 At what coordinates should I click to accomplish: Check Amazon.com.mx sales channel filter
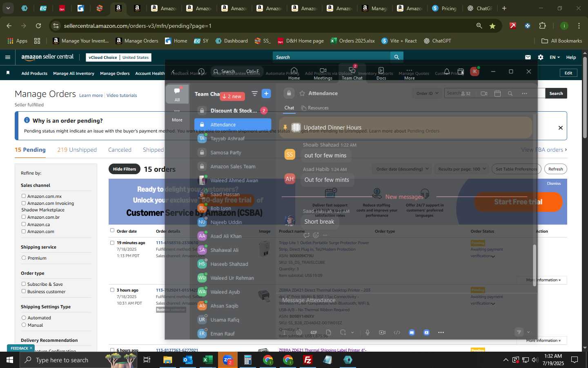(x=24, y=196)
